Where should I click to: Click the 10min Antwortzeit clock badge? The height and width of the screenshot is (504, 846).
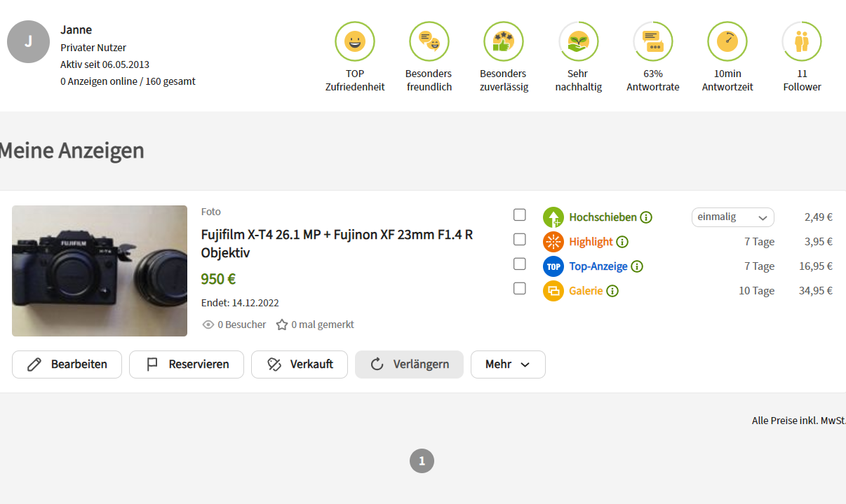[727, 42]
